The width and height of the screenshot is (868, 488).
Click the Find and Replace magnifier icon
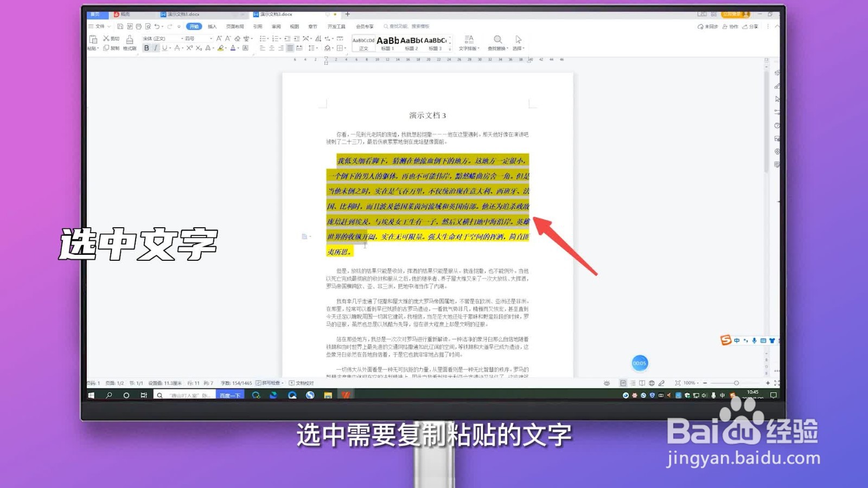coord(497,39)
